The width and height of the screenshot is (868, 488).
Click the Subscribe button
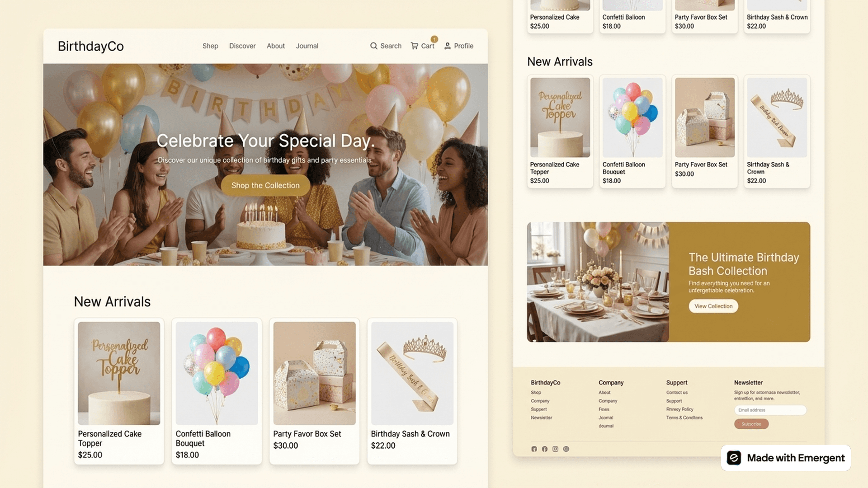point(751,424)
